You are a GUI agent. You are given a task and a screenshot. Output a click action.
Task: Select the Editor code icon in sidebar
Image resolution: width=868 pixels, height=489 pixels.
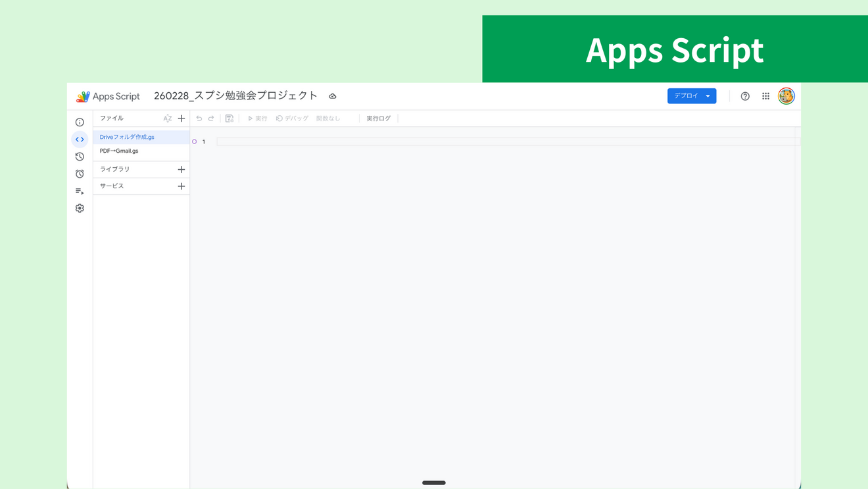click(x=80, y=140)
